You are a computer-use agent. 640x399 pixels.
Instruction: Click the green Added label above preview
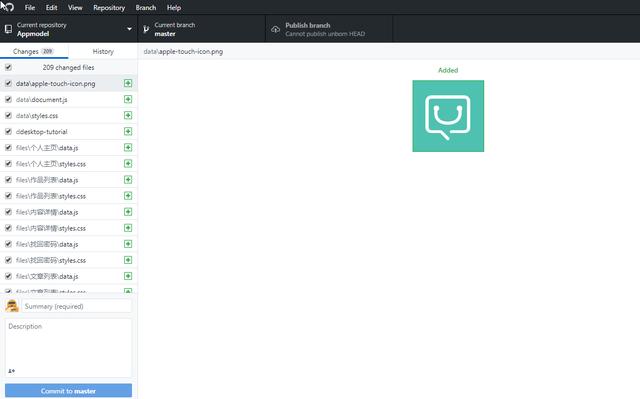[448, 70]
